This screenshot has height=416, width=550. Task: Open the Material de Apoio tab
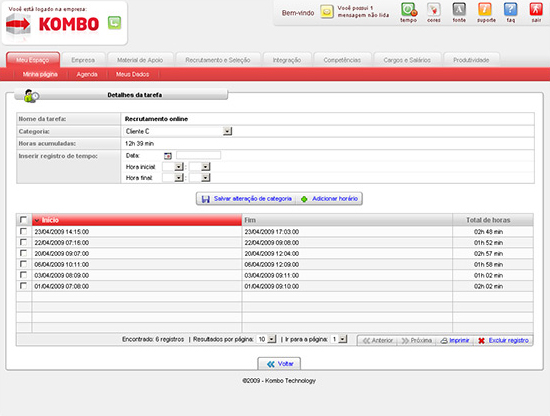[140, 60]
